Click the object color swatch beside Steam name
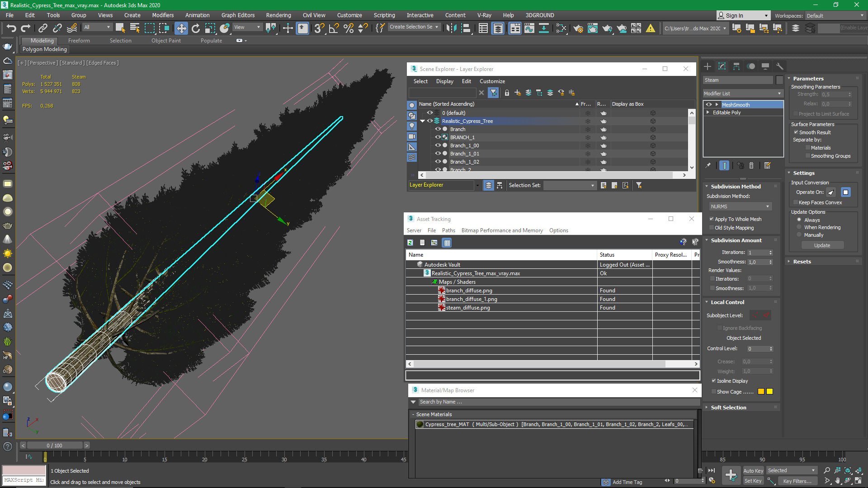The width and height of the screenshot is (868, 488). pyautogui.click(x=779, y=80)
